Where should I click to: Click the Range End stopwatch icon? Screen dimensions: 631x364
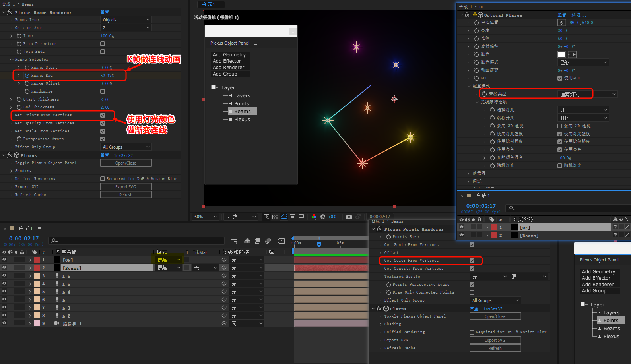click(27, 76)
